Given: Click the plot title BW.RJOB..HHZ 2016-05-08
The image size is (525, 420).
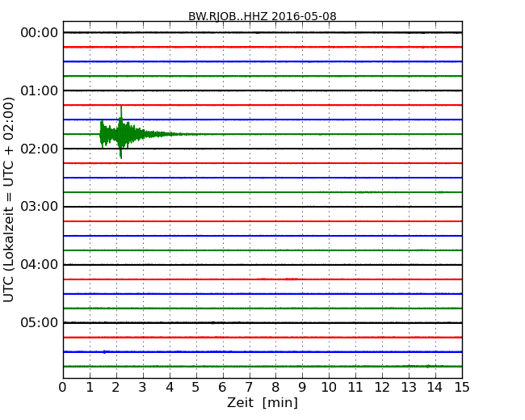Looking at the screenshot, I should pos(262,16).
